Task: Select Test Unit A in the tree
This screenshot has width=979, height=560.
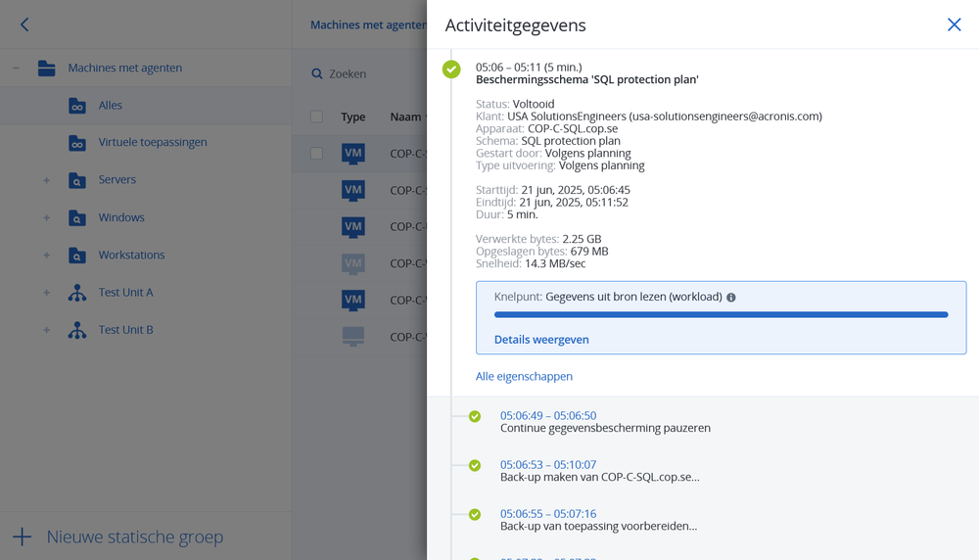Action: (x=125, y=293)
